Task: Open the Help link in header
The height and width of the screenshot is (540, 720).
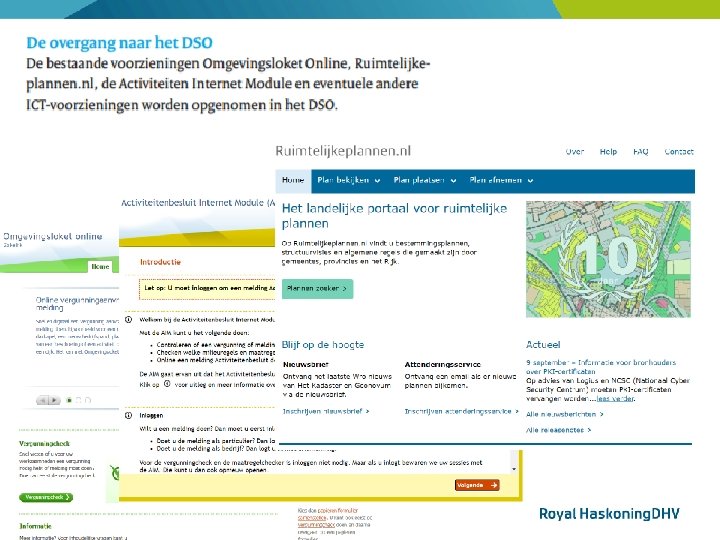Action: (608, 152)
